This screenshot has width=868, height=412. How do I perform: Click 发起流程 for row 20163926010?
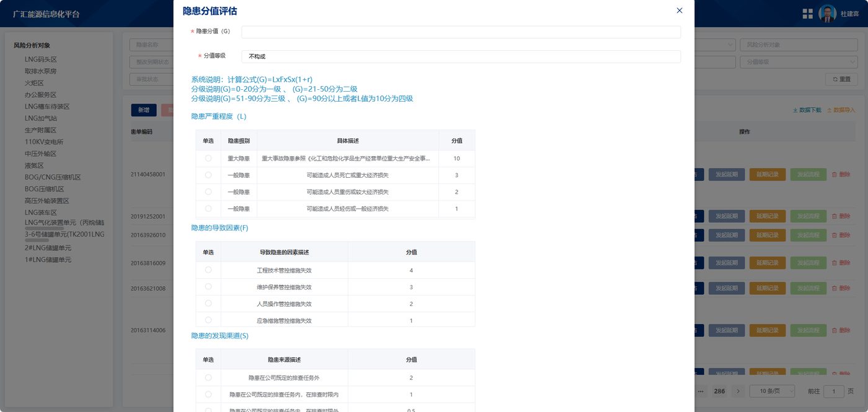coord(808,235)
